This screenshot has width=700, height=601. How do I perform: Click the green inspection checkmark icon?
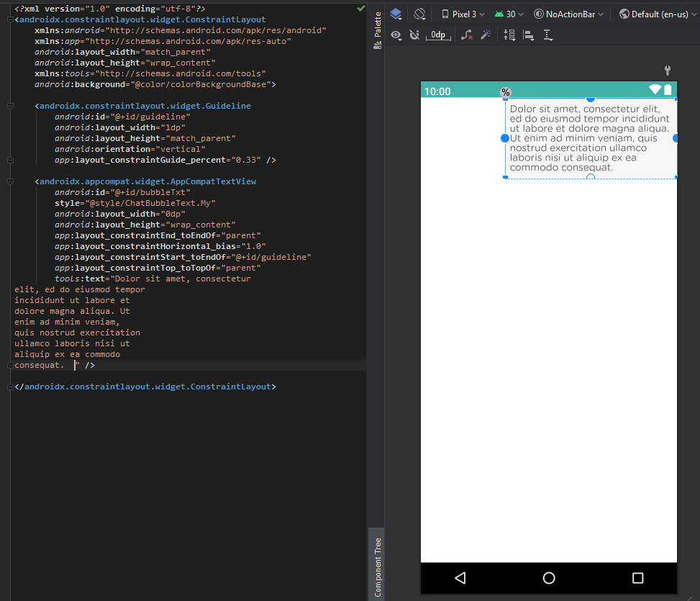360,8
